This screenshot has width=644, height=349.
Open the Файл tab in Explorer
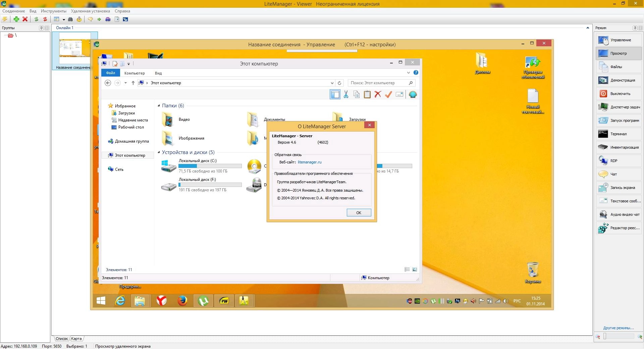point(110,73)
